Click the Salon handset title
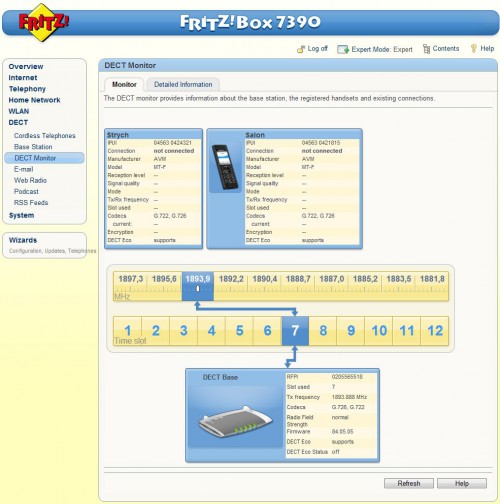 (255, 135)
